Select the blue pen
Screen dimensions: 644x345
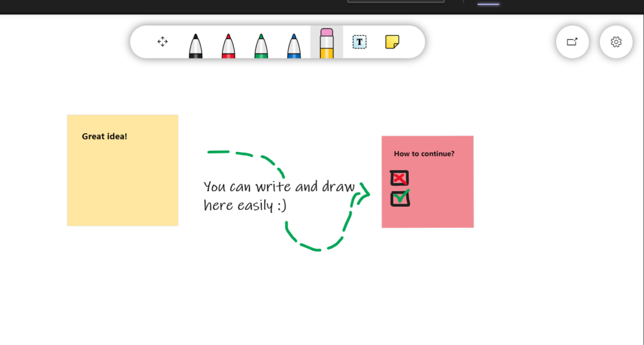pyautogui.click(x=294, y=45)
